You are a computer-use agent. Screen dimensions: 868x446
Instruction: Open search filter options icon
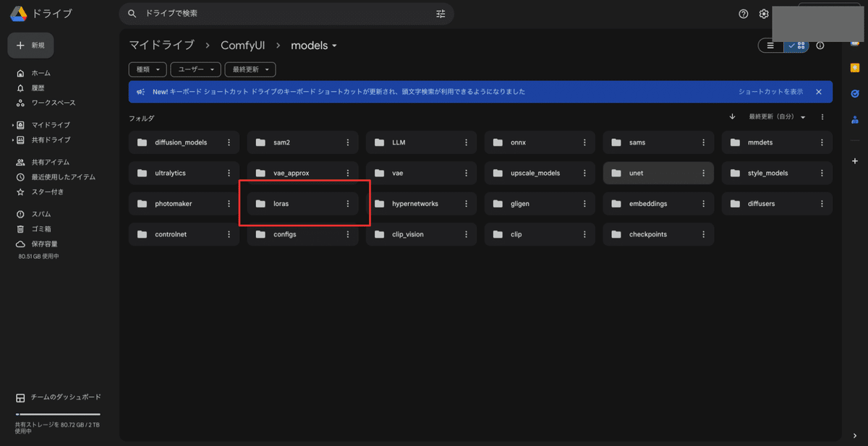[x=441, y=14]
